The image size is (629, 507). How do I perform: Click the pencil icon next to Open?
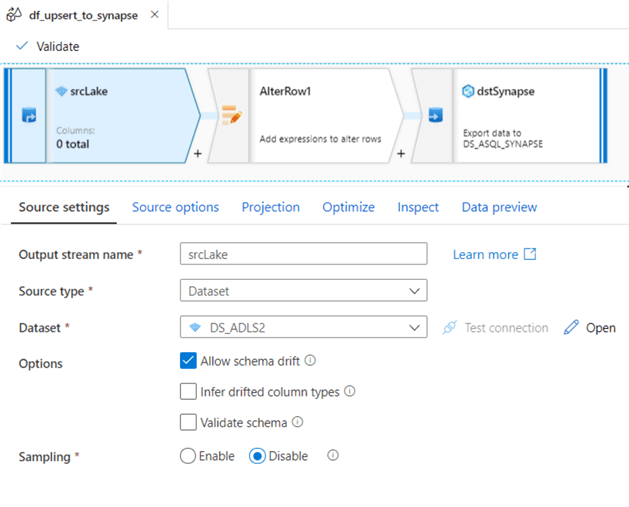pos(571,327)
